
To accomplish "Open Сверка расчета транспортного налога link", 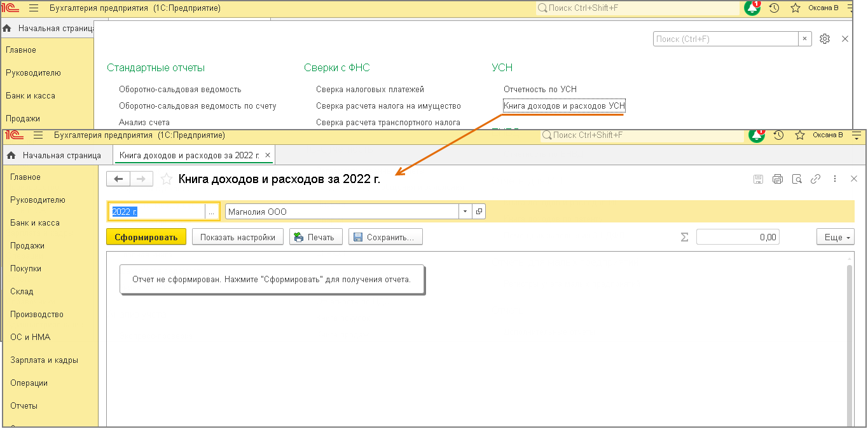I will tap(388, 123).
